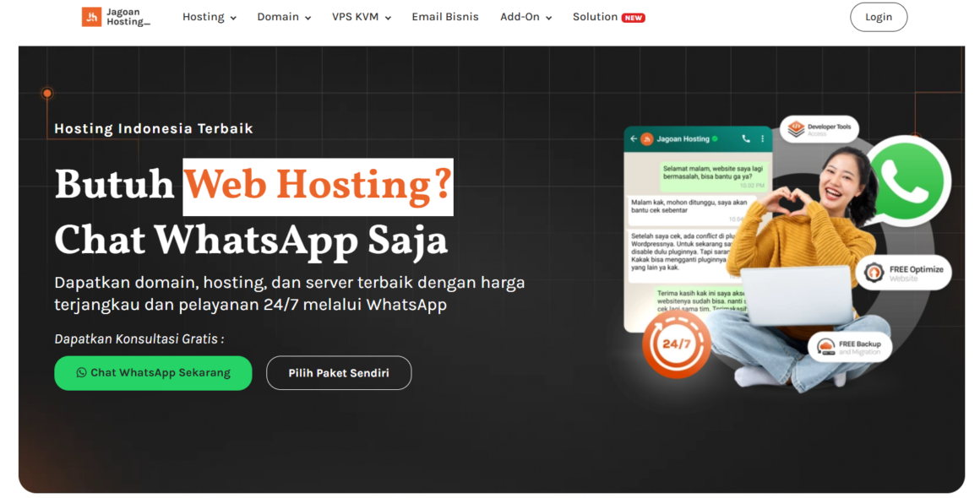Click the FREE Optimize Website badge icon
Viewport: 980px width, 498px height.
point(874,273)
